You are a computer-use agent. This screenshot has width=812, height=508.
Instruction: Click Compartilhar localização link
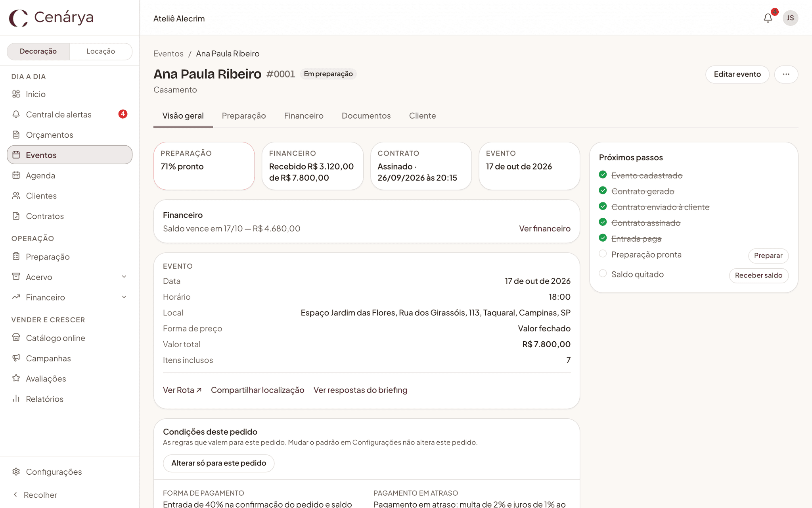258,390
